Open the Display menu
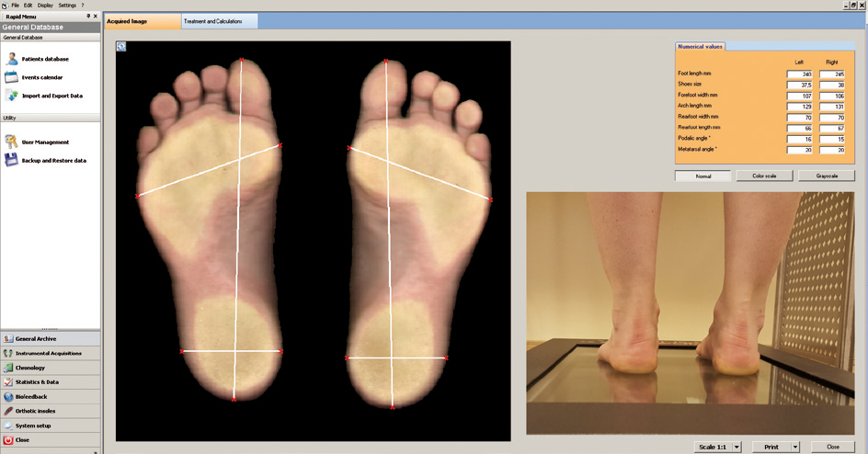The image size is (868, 454). (x=45, y=6)
